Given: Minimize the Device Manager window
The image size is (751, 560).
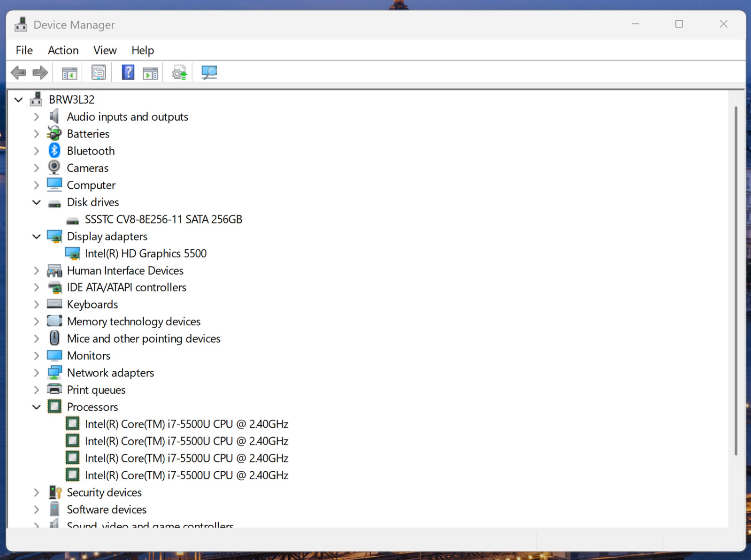Looking at the screenshot, I should click(x=636, y=24).
